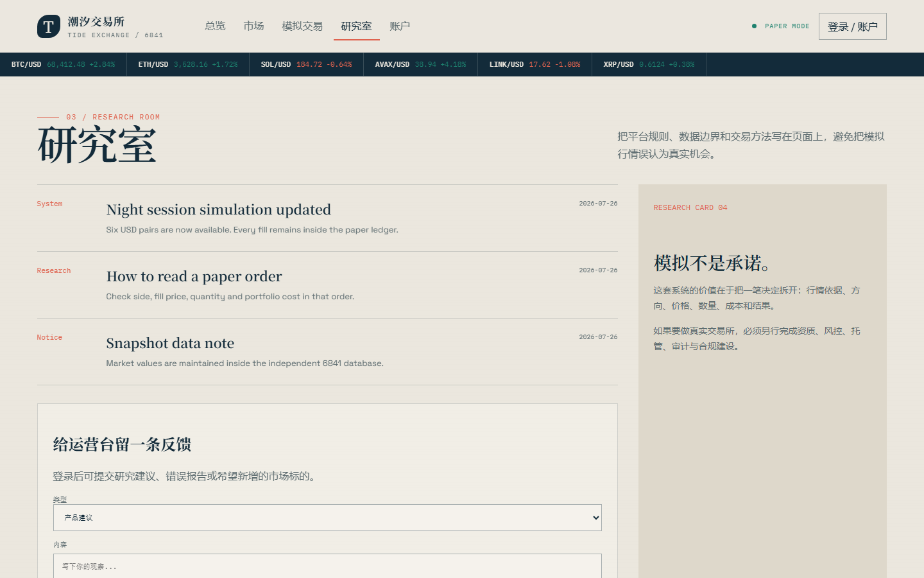Select the 研究室 nav tab
The image size is (924, 578).
(356, 26)
